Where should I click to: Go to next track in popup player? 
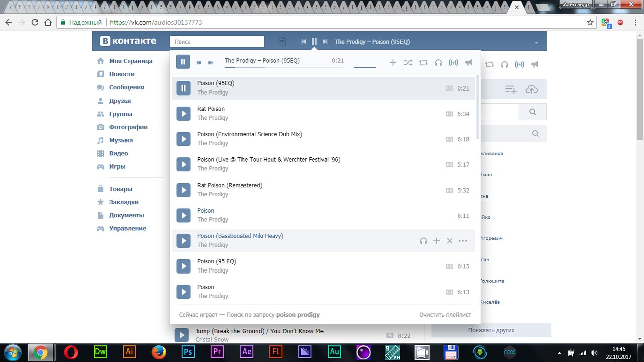210,62
